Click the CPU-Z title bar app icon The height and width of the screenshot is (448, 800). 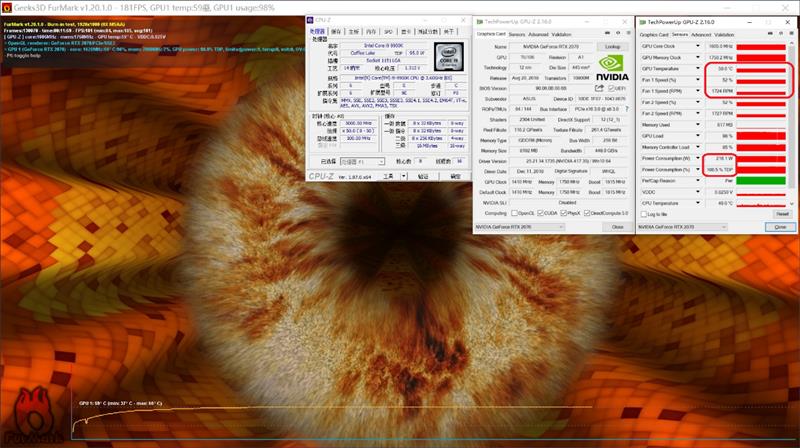pyautogui.click(x=310, y=20)
